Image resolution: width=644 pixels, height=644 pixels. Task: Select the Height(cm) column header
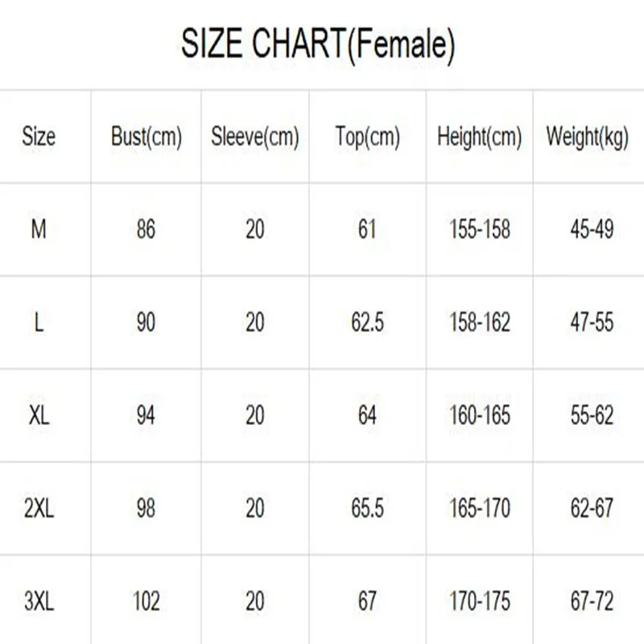[x=479, y=137]
